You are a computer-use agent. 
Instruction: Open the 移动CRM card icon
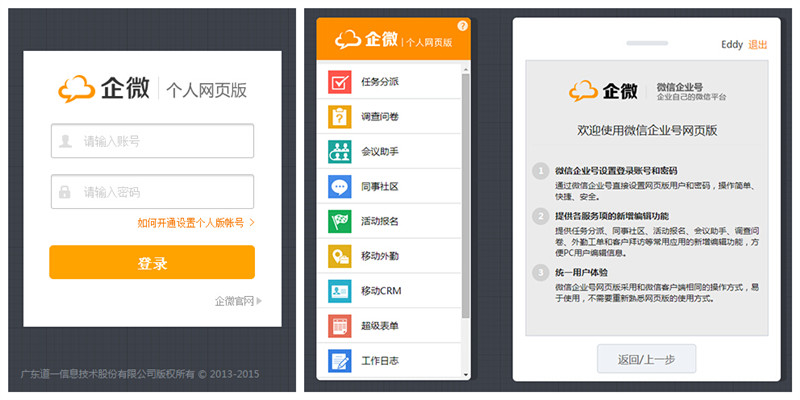[339, 291]
